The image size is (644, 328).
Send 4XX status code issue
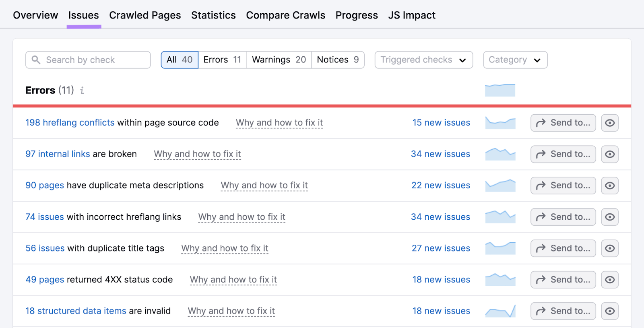pyautogui.click(x=563, y=280)
